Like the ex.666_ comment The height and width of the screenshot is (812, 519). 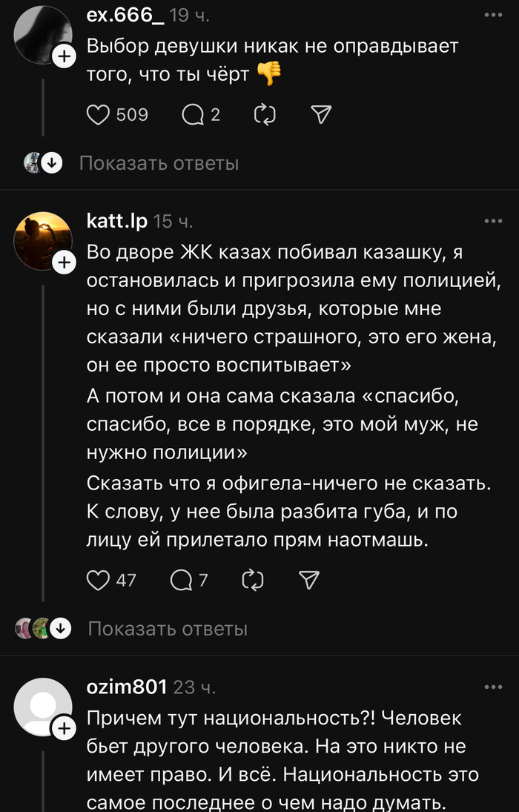tap(99, 115)
